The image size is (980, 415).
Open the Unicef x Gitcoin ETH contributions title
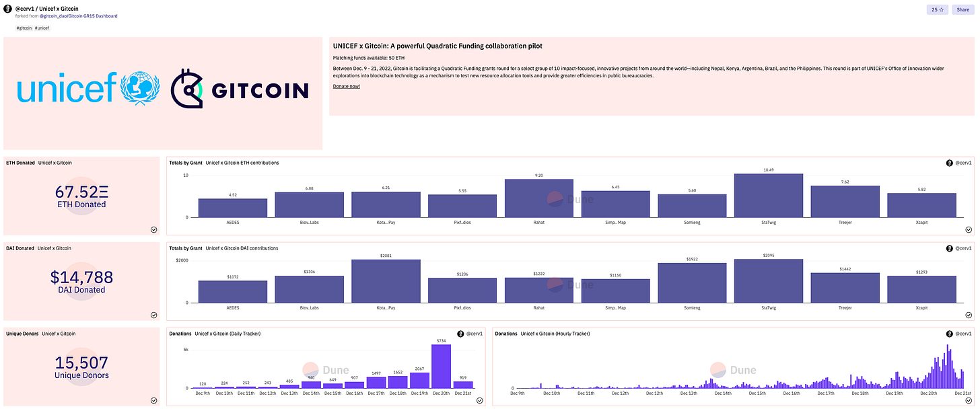click(x=242, y=163)
